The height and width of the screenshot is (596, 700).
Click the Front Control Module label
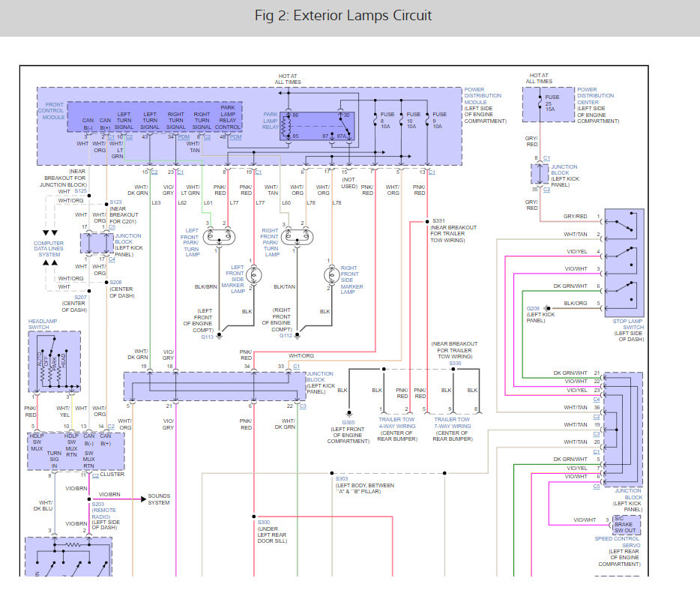[52, 111]
